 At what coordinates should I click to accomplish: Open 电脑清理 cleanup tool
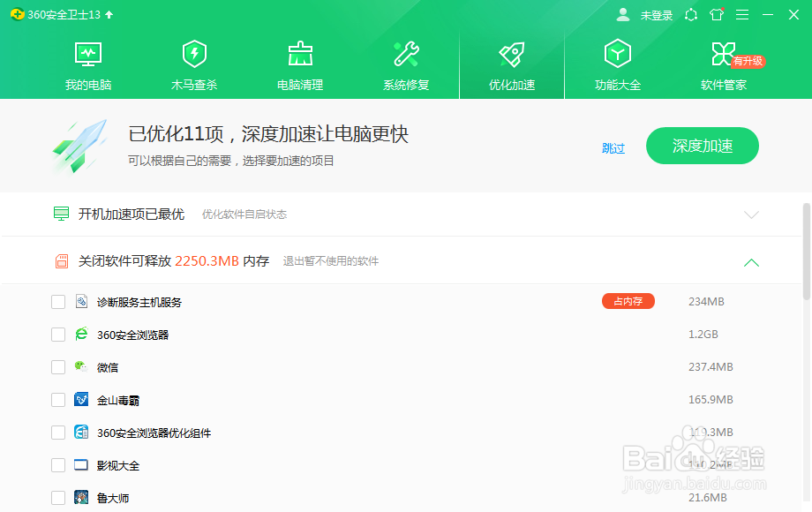pos(299,66)
